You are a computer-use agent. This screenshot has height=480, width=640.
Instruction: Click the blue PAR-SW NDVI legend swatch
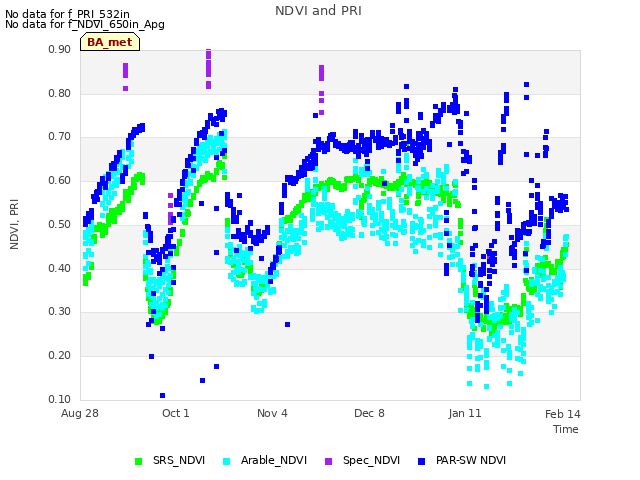point(422,461)
